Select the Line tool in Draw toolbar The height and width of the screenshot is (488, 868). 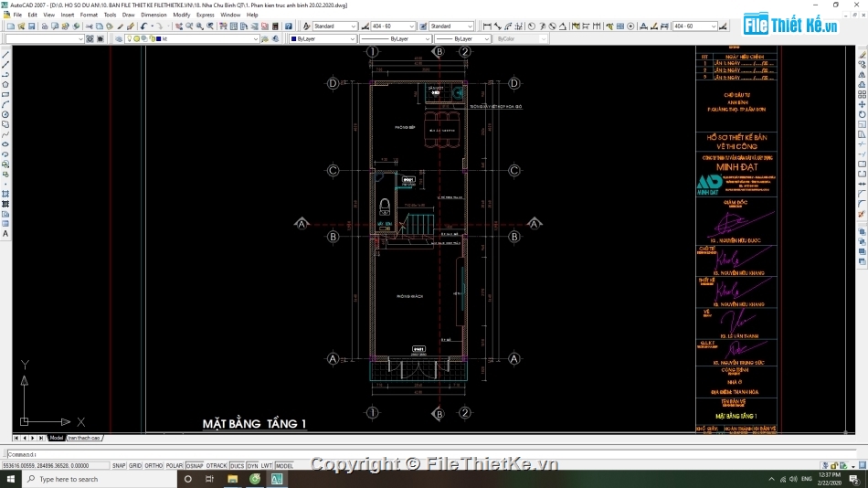coord(5,55)
